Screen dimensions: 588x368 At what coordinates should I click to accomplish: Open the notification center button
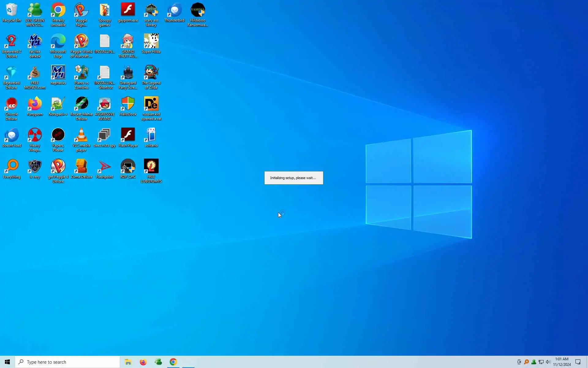click(x=578, y=362)
